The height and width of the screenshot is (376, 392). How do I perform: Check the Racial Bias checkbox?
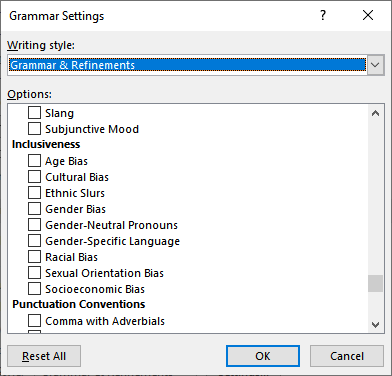tap(34, 257)
